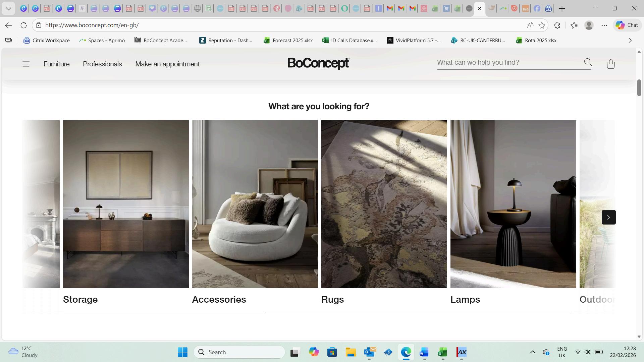The width and height of the screenshot is (644, 362).
Task: Open the Professionals menu
Action: click(102, 64)
